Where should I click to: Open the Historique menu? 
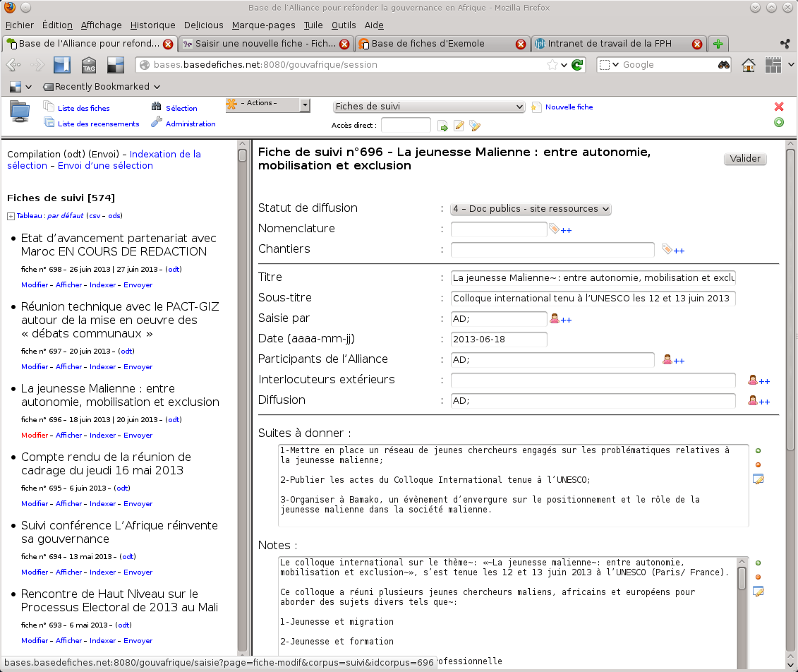[152, 25]
